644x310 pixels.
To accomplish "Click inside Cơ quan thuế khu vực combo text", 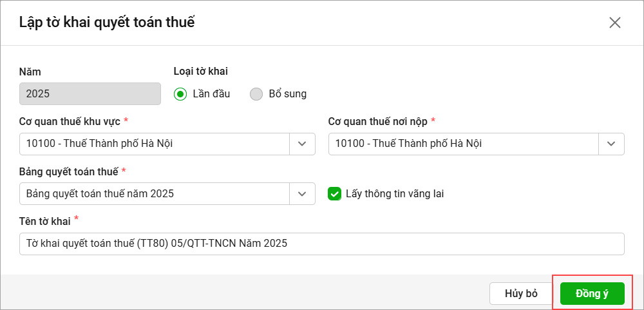I will (154, 144).
